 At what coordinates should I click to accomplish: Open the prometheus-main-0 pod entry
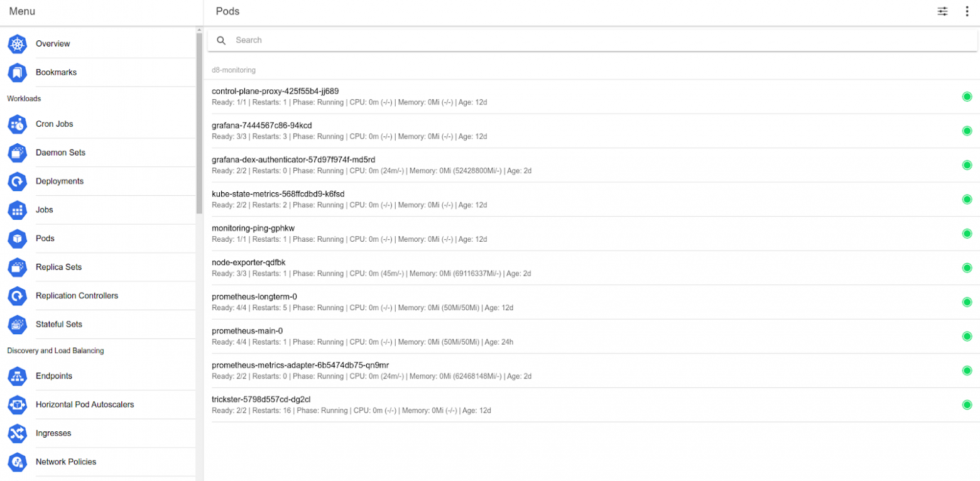pos(248,331)
